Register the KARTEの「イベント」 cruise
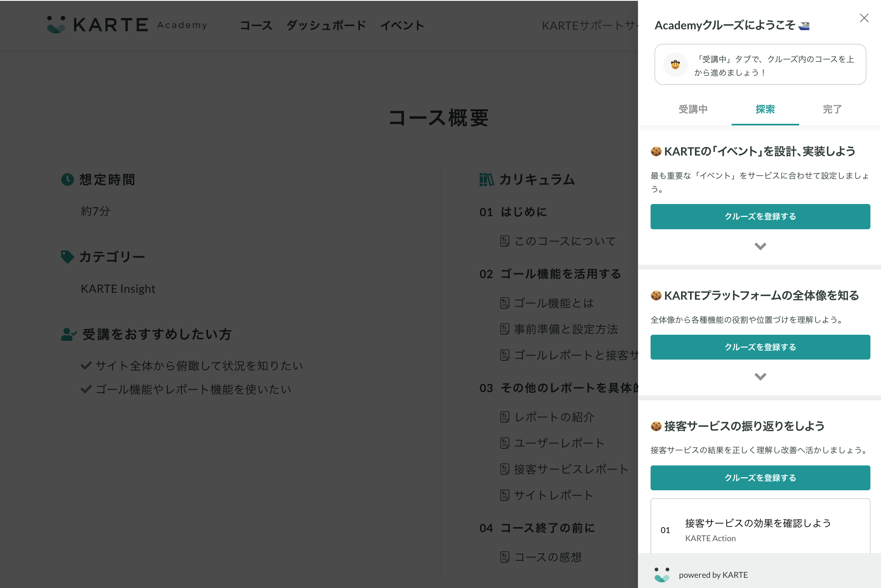 pos(760,216)
